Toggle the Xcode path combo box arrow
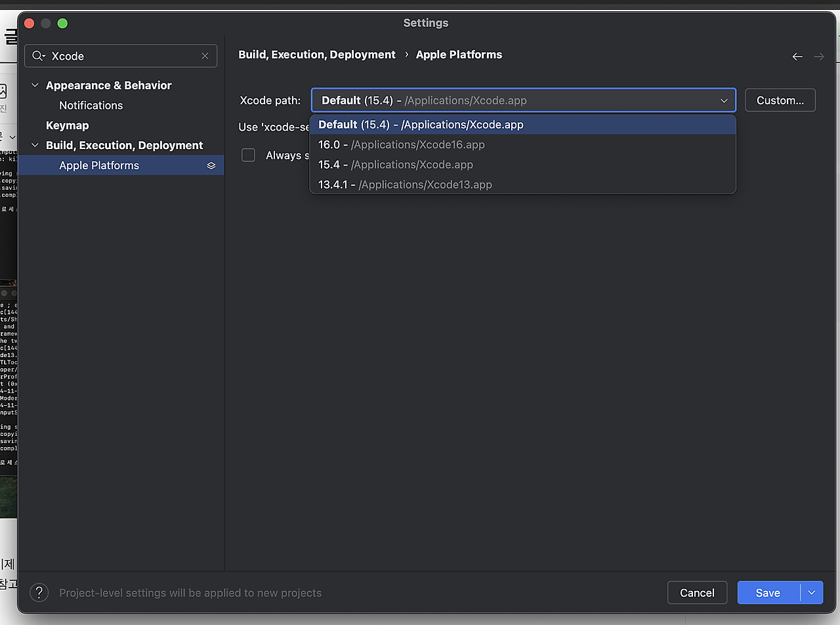 [x=724, y=100]
